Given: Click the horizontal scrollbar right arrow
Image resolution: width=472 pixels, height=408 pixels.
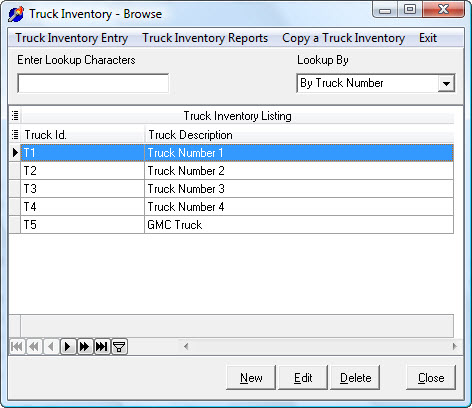Looking at the screenshot, I should point(455,347).
